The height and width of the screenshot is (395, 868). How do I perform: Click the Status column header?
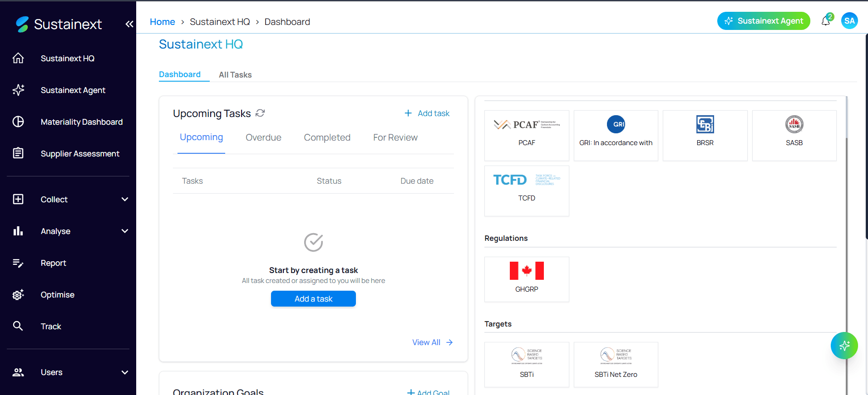329,181
